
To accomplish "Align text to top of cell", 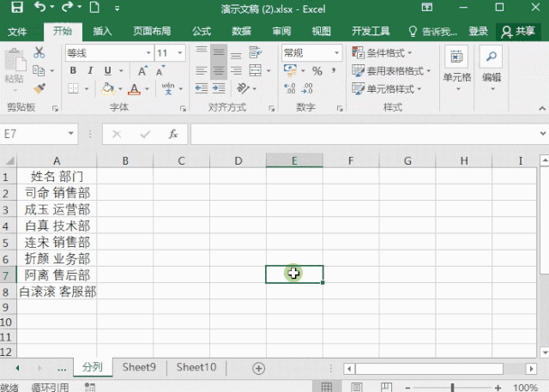I will (x=202, y=52).
